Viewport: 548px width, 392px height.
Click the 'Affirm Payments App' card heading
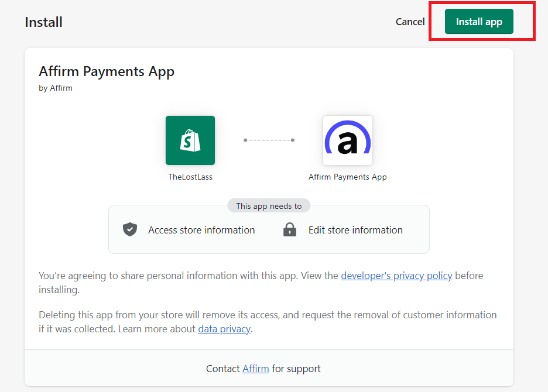106,71
